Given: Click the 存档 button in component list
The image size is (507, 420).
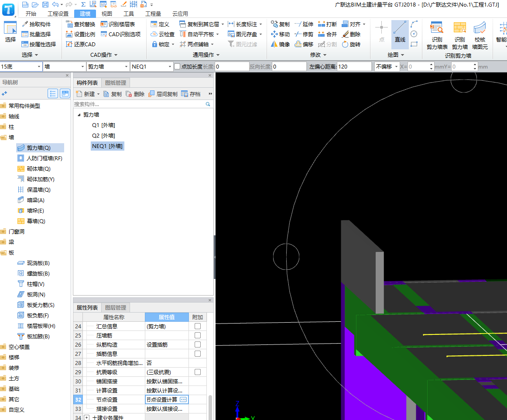Looking at the screenshot, I should (x=191, y=94).
